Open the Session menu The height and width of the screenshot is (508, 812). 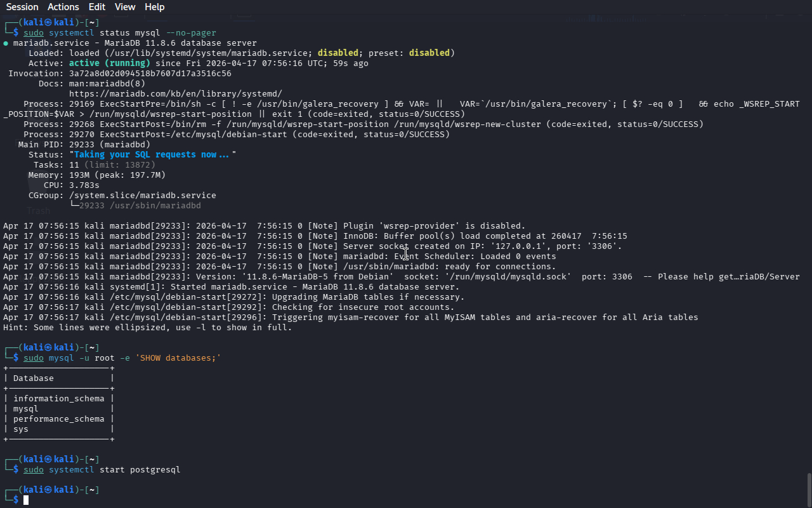click(x=22, y=7)
